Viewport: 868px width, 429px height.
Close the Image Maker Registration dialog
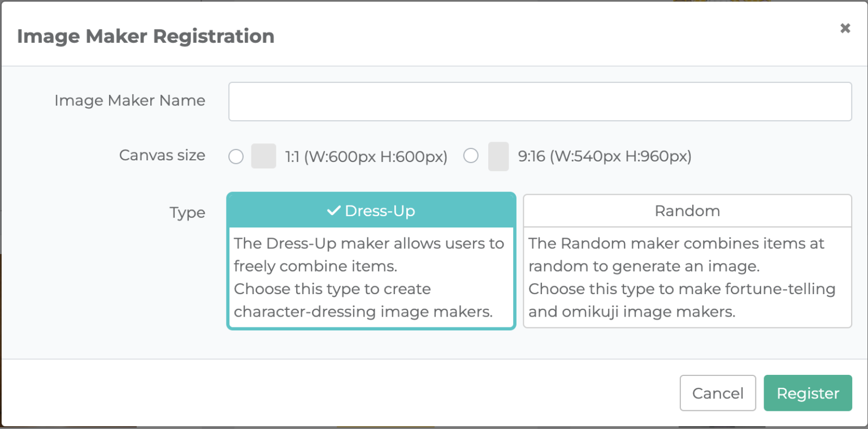pos(845,28)
